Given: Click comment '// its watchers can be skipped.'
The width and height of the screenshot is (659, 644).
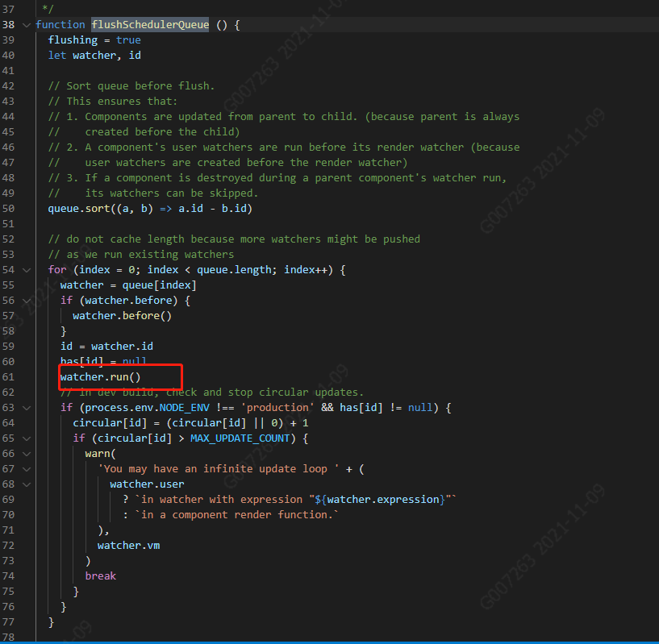Looking at the screenshot, I should point(153,193).
